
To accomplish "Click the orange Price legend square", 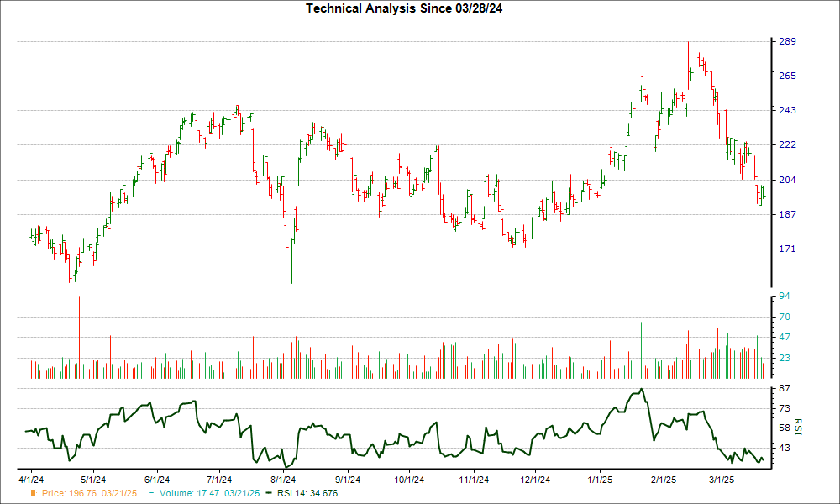I will click(x=34, y=493).
